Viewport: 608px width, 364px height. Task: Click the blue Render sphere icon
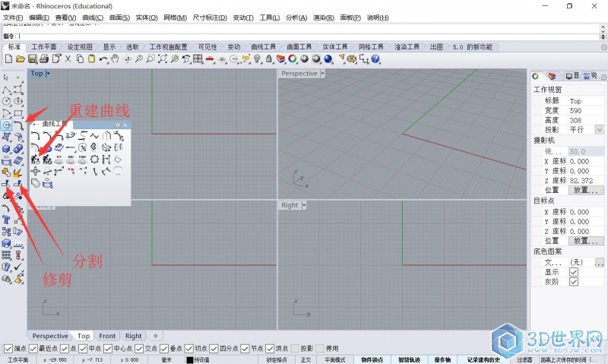click(328, 59)
